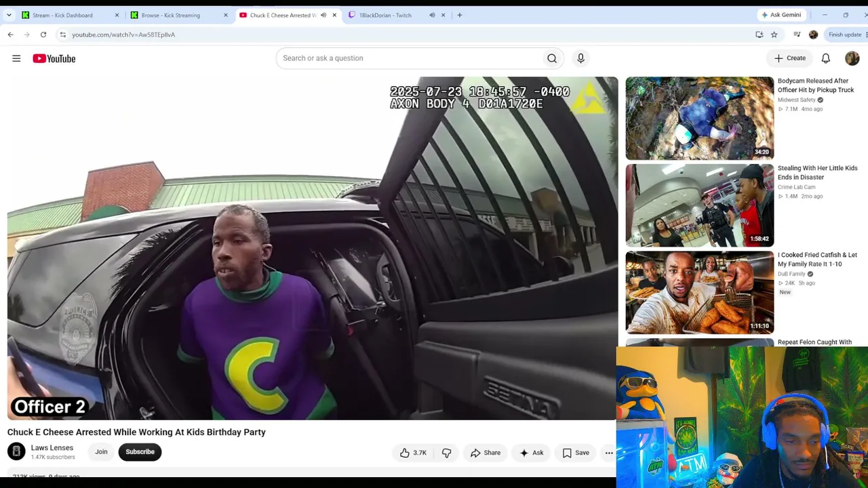The height and width of the screenshot is (488, 868).
Task: Click the install/cast icon in address bar
Action: [x=759, y=35]
